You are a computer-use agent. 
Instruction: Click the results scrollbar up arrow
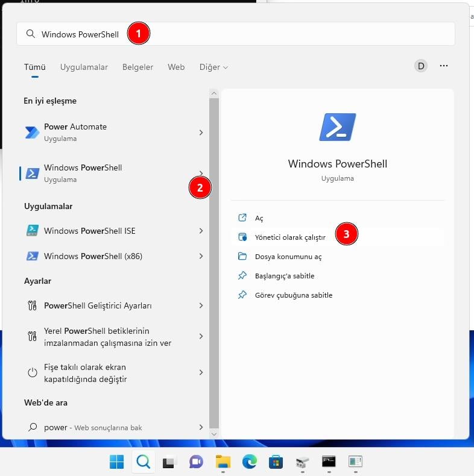[x=214, y=93]
